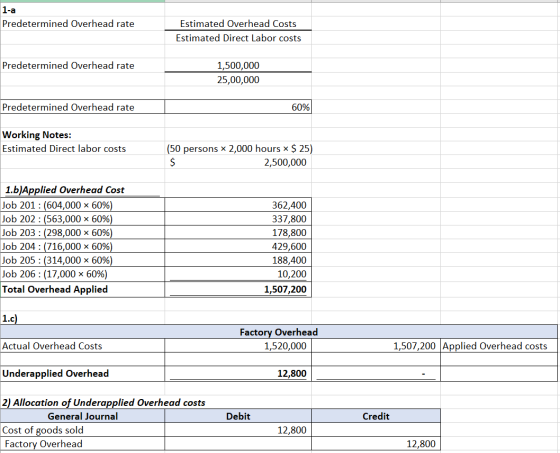Select the 362,400 amount cell
Screen dimensions: 560x453
[x=238, y=205]
